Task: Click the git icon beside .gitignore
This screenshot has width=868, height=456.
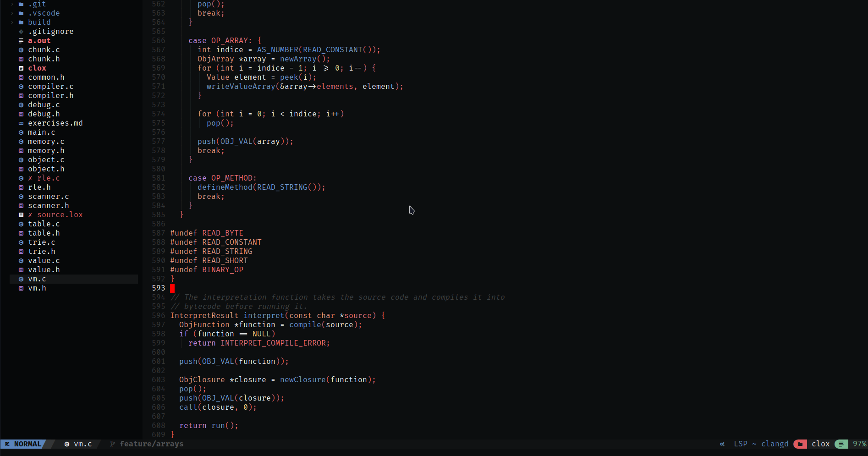Action: (x=21, y=32)
